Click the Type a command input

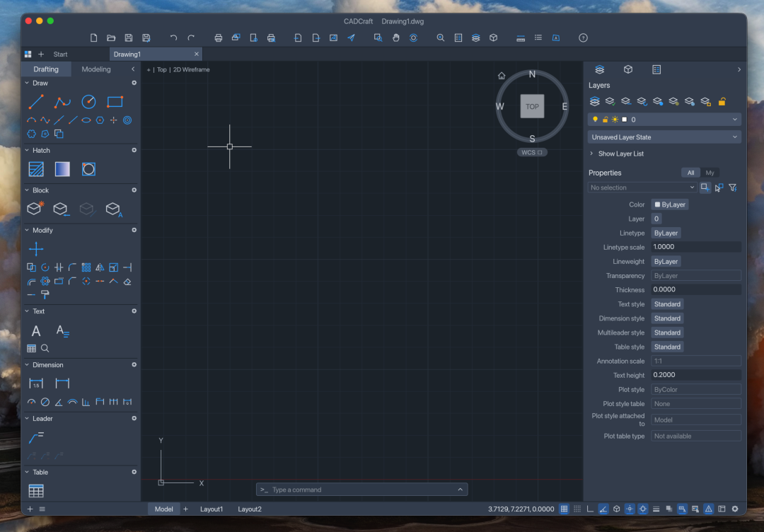(361, 490)
